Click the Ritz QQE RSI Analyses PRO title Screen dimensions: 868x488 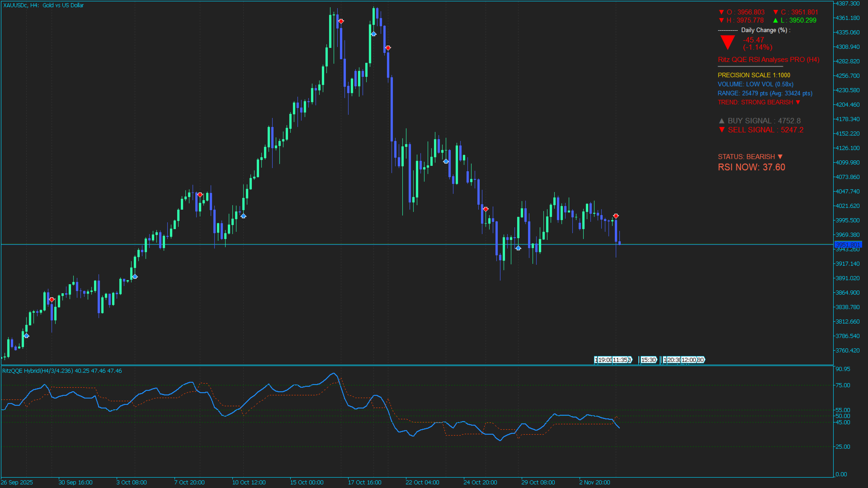click(x=768, y=60)
